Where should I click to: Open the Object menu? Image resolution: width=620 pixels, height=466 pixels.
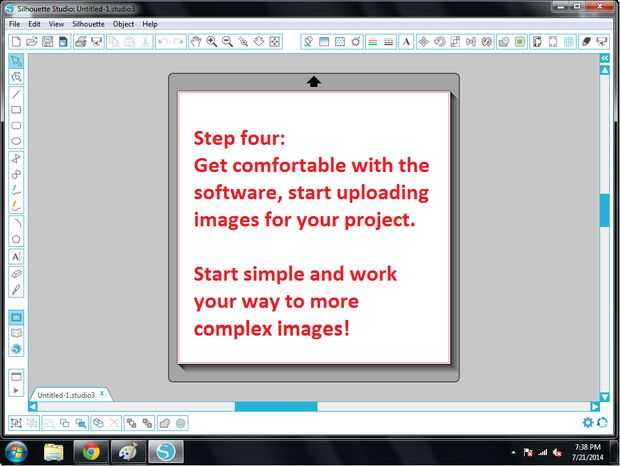123,24
